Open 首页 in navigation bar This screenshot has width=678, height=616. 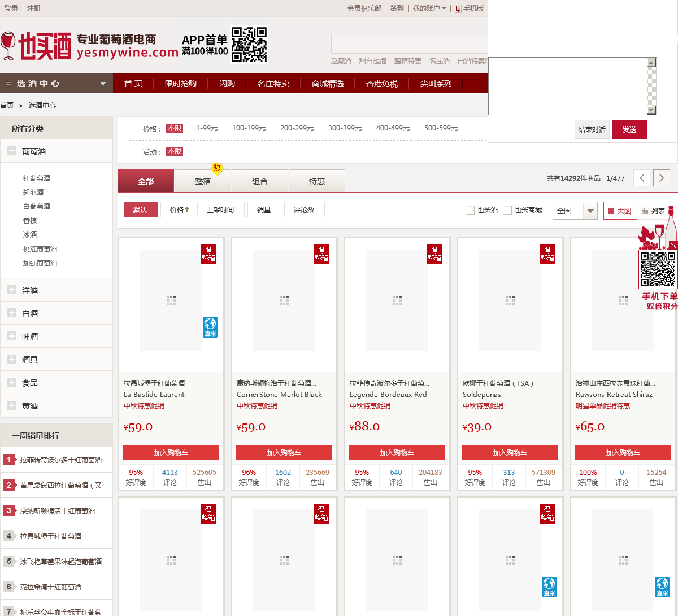click(x=133, y=84)
